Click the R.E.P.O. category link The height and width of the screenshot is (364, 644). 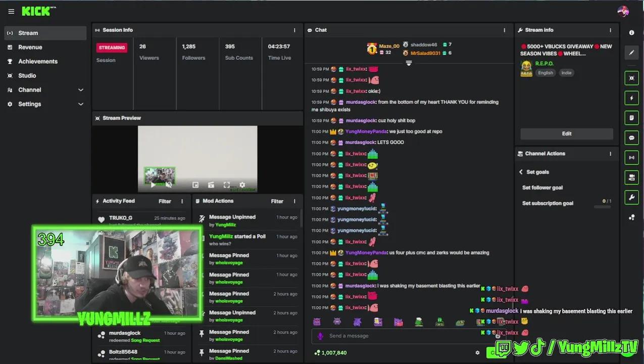pos(544,64)
